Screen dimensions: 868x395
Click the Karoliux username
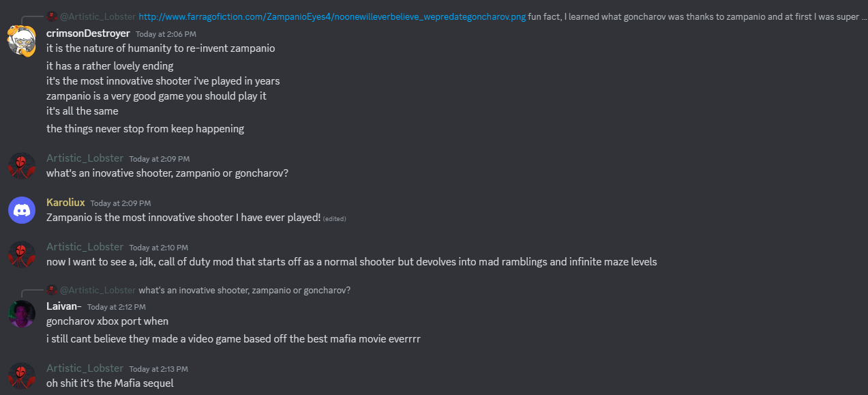coord(65,203)
